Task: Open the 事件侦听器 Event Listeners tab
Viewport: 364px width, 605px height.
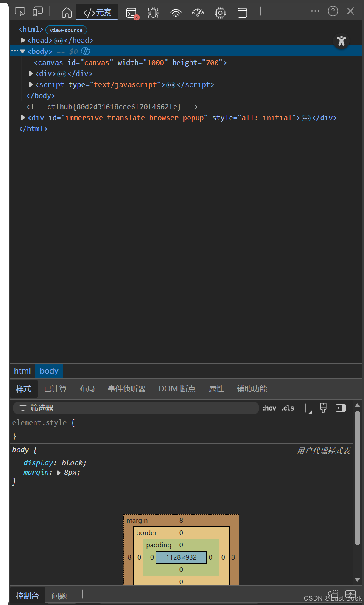Action: pyautogui.click(x=126, y=389)
